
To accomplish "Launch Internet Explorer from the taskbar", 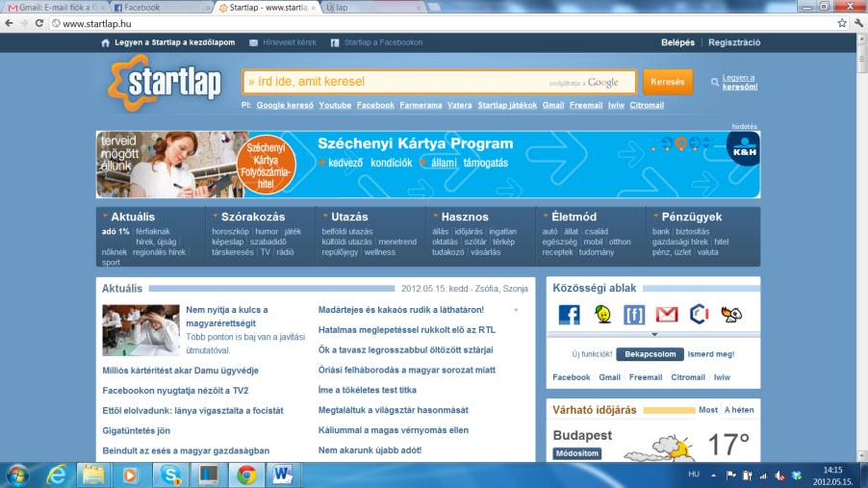I will click(x=57, y=475).
